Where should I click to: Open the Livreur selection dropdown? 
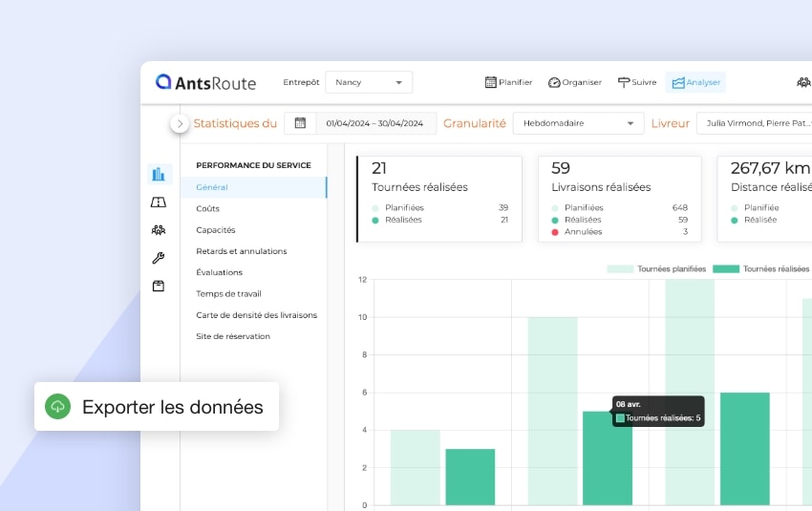tap(754, 123)
